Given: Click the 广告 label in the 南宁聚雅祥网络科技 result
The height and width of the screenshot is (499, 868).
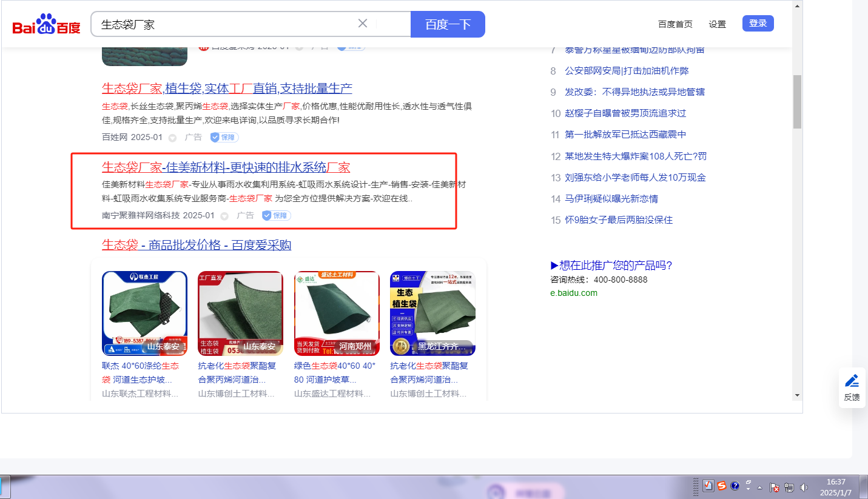Looking at the screenshot, I should pos(245,215).
